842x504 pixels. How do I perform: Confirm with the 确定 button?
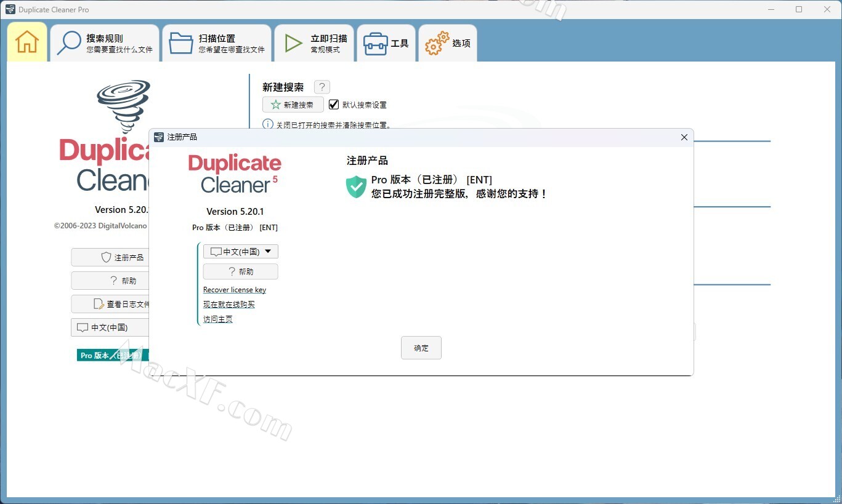pos(421,348)
